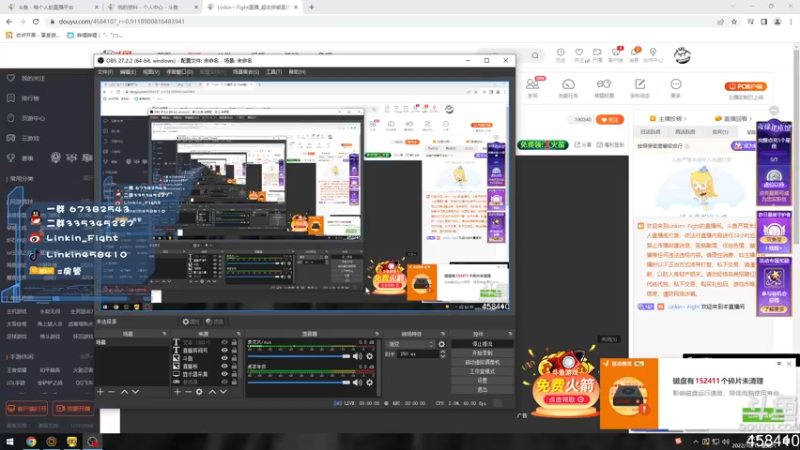Toggle visibility eye of second text source

click(224, 351)
